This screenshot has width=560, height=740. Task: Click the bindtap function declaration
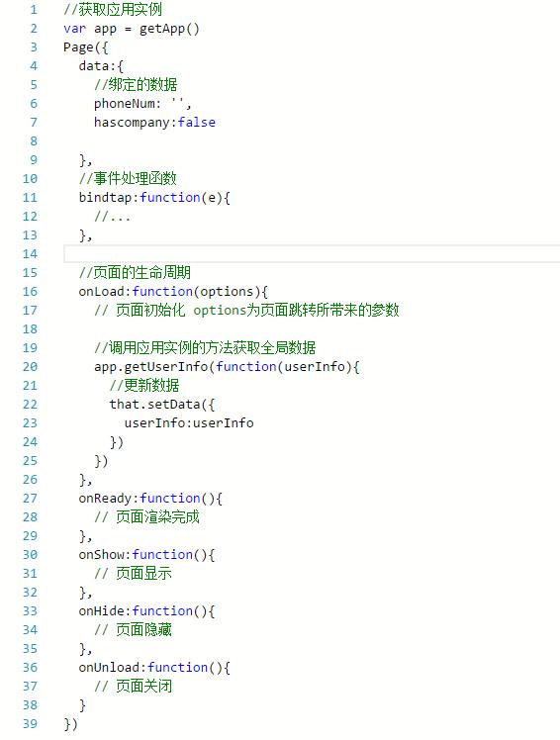pos(154,197)
